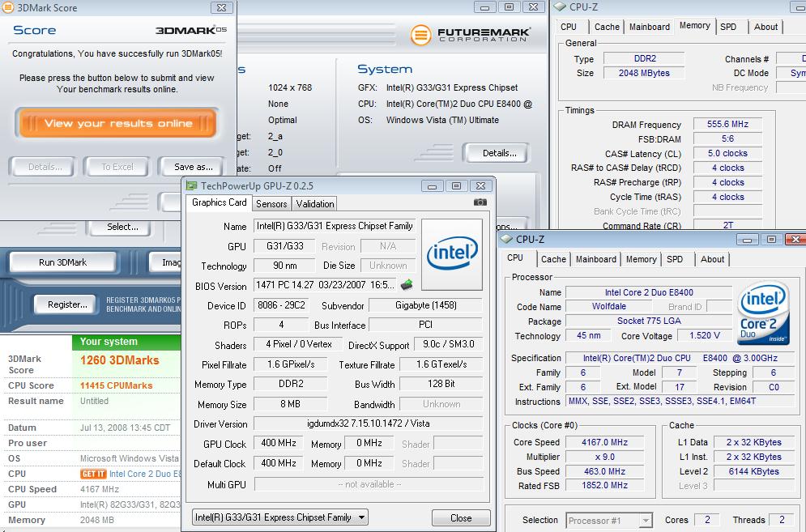Screen dimensions: 806x532
Task: Select the Graphics Card tab in GPU-Z
Action: pyautogui.click(x=220, y=202)
